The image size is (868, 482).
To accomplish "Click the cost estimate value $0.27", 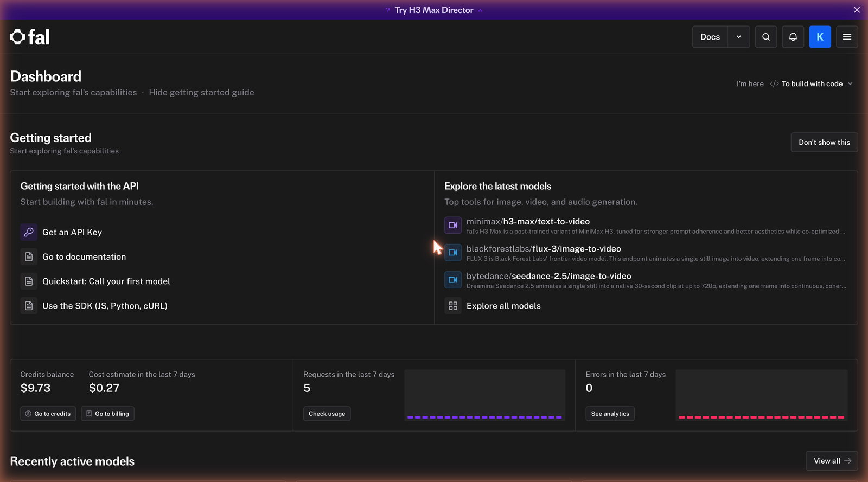I will (104, 388).
